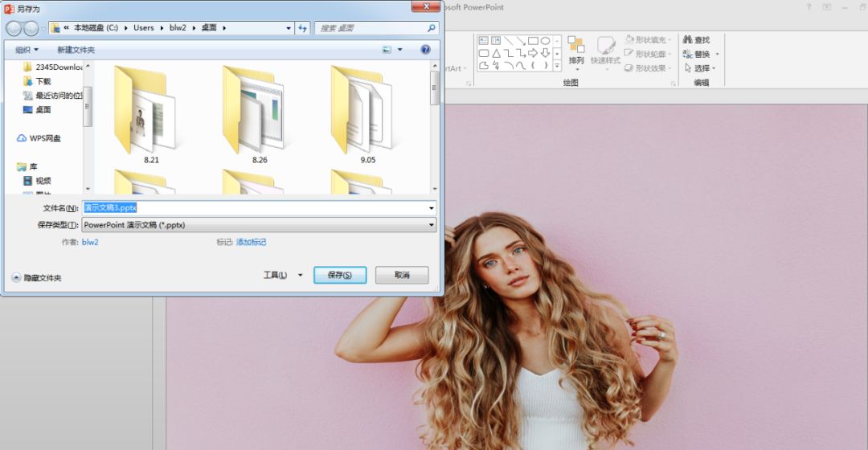Click 新建文件夹 to create new folder

(x=76, y=50)
